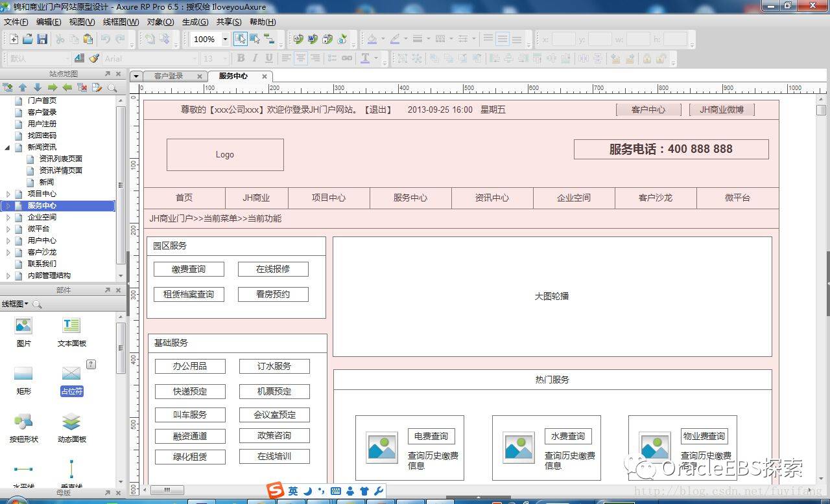
Task: Move page up with blue up arrow
Action: 23,87
